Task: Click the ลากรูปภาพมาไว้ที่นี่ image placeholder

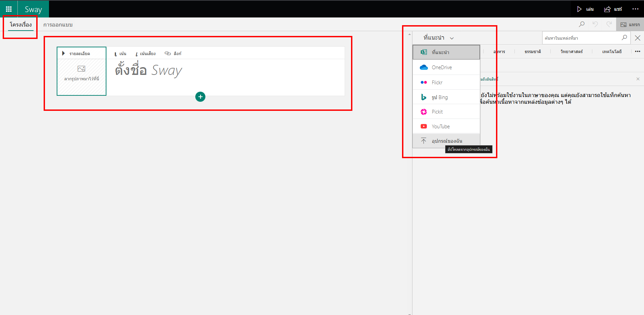Action: (82, 77)
